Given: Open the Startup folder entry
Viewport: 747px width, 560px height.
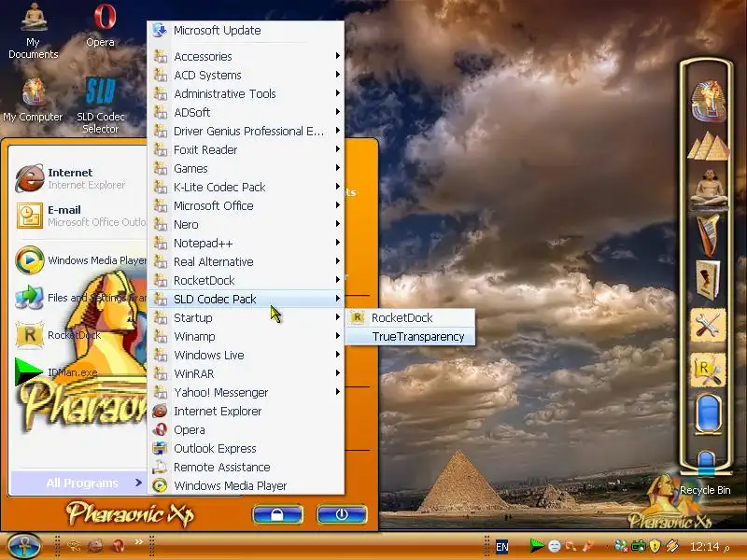Looking at the screenshot, I should pos(246,317).
